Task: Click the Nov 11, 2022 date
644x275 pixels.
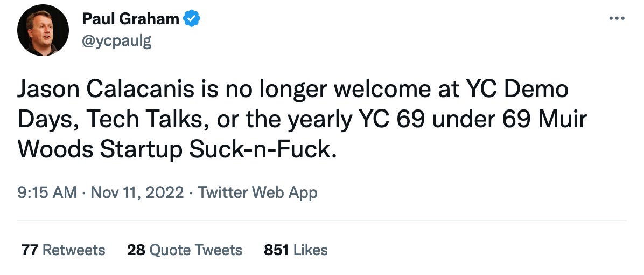Action: pos(137,192)
